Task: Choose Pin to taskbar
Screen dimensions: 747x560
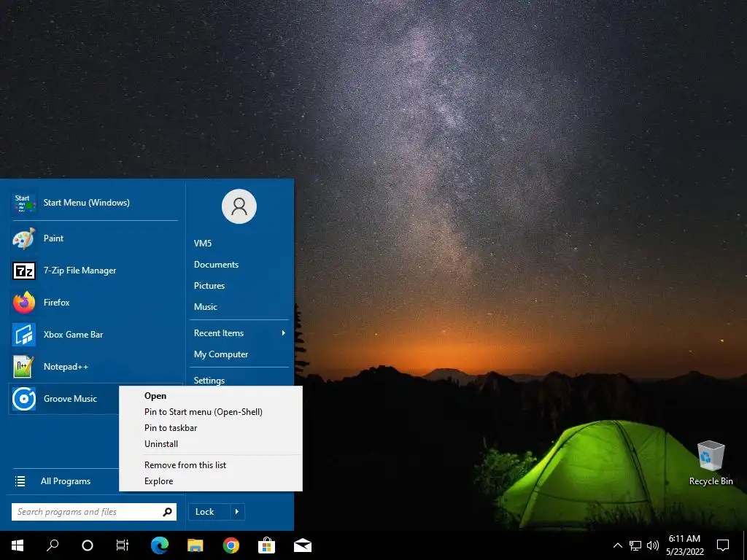Action: coord(211,427)
